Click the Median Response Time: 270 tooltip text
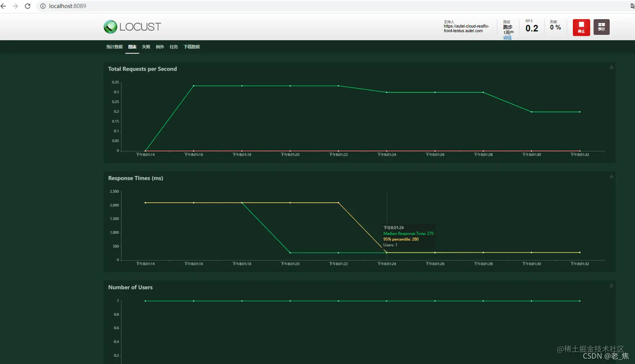635x364 pixels. click(408, 233)
